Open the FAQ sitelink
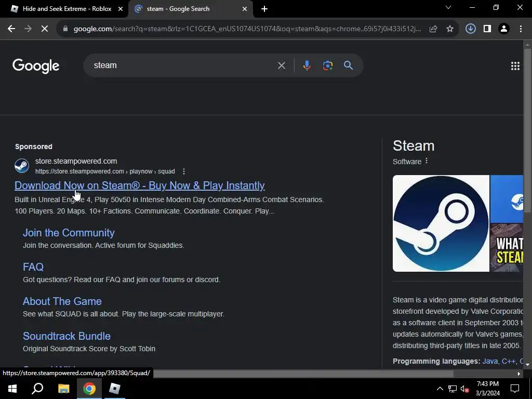The height and width of the screenshot is (399, 532). [33, 267]
